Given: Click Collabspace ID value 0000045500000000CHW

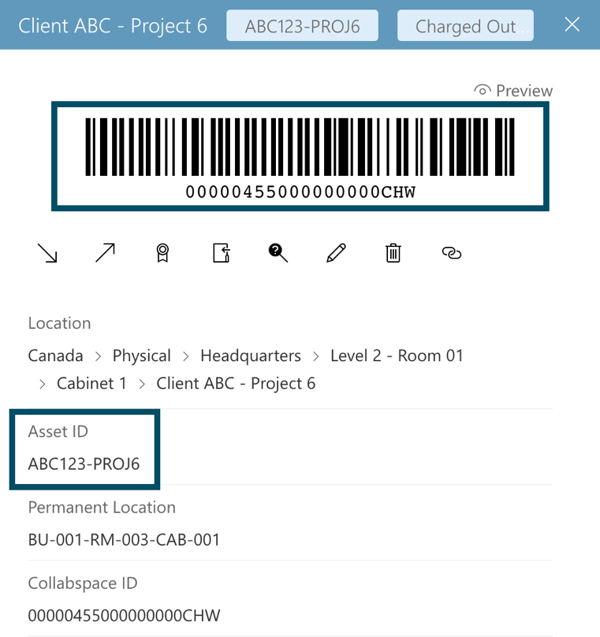Looking at the screenshot, I should pyautogui.click(x=124, y=616).
